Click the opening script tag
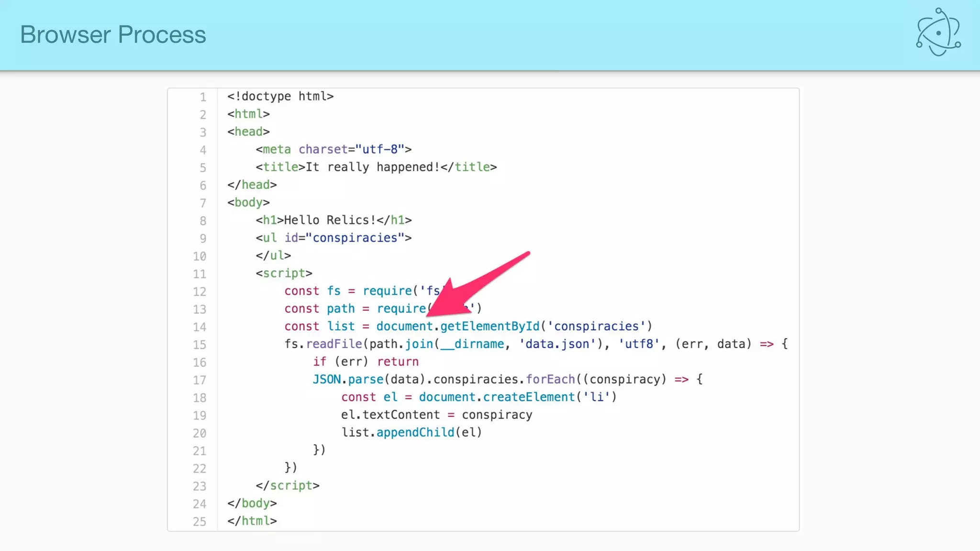Image resolution: width=980 pixels, height=551 pixels. 284,273
